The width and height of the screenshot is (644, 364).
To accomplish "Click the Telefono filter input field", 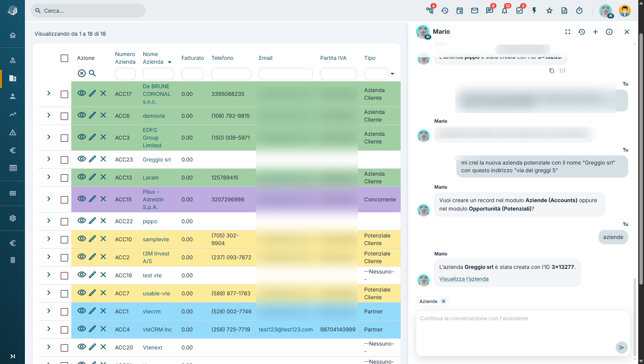I will click(x=231, y=74).
